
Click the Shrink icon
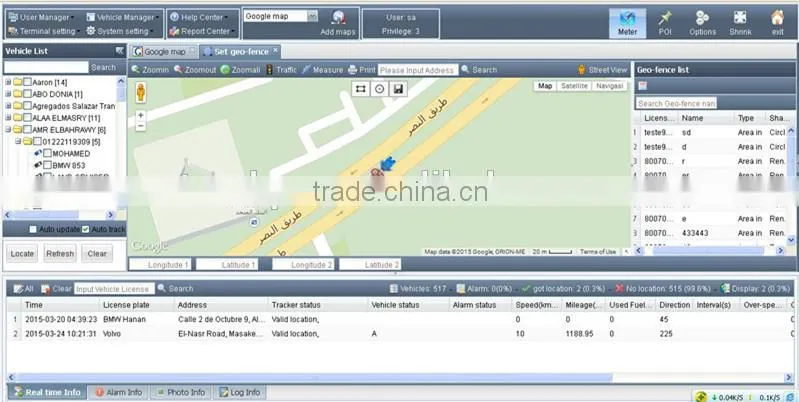(740, 23)
